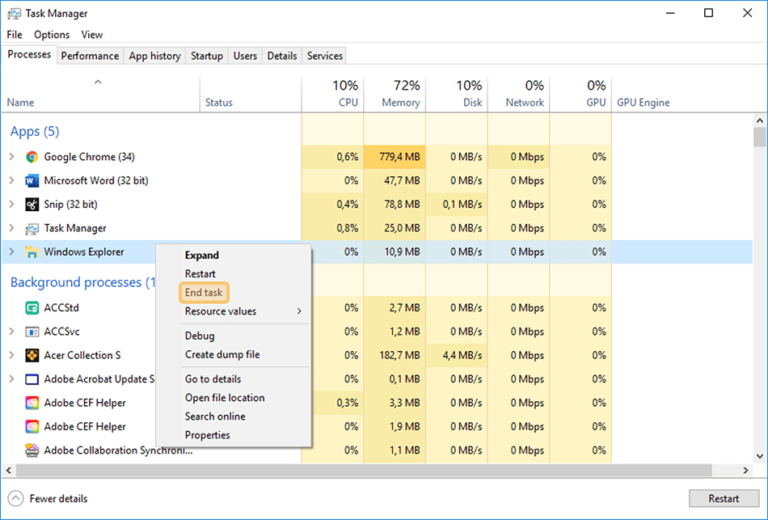Sort by the Name column header
Screen dimensions: 768x520
(101, 95)
